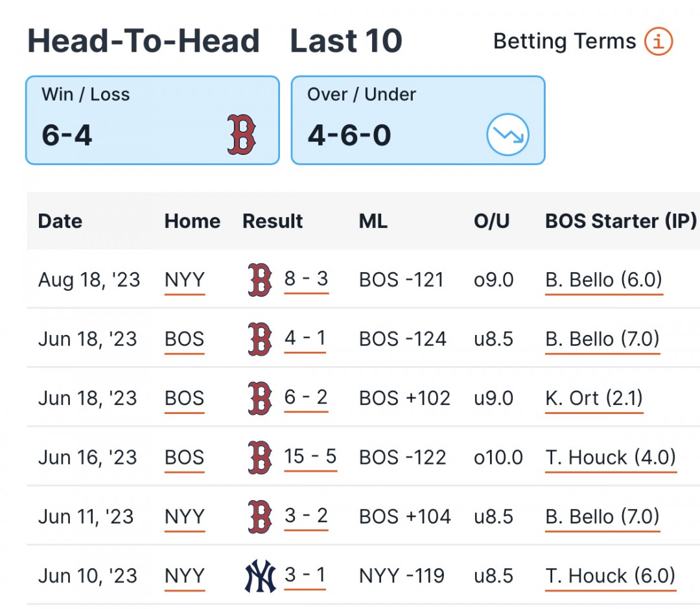
Task: Click the Betting Terms info icon
Action: [659, 41]
